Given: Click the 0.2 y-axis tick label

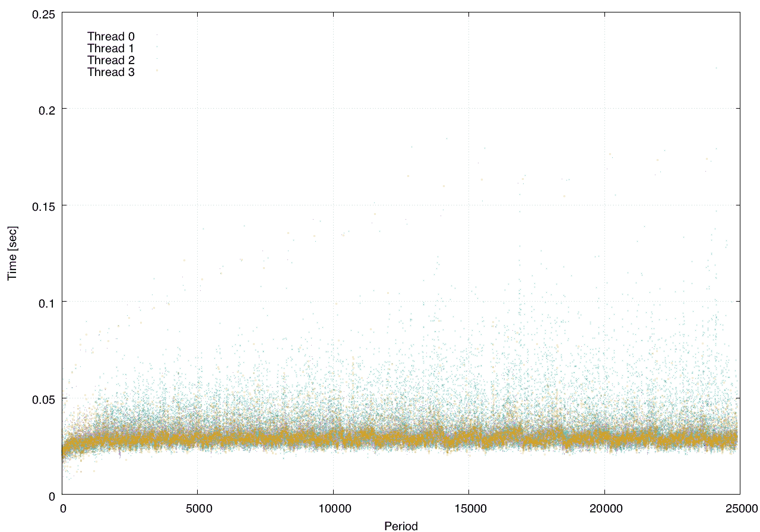Looking at the screenshot, I should tap(46, 109).
